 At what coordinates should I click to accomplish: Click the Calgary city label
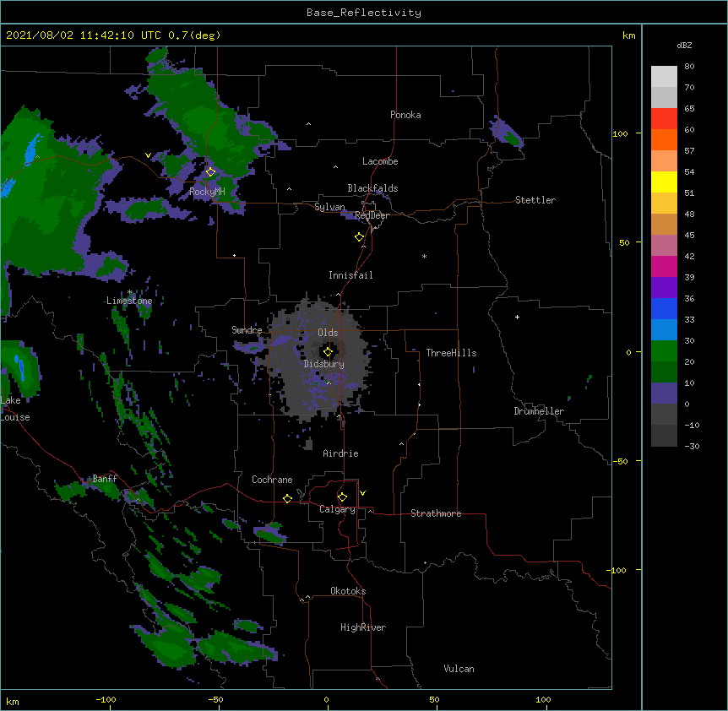pos(337,509)
